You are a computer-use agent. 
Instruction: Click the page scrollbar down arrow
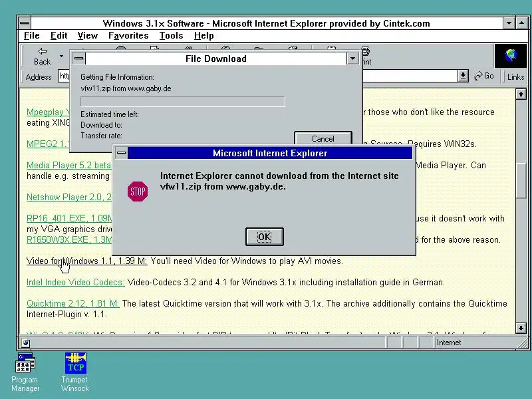tap(521, 328)
